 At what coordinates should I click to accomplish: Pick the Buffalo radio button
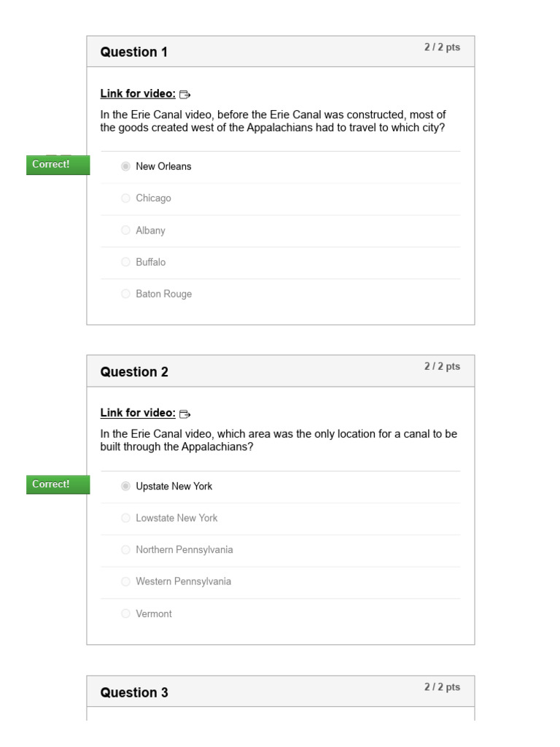(126, 262)
